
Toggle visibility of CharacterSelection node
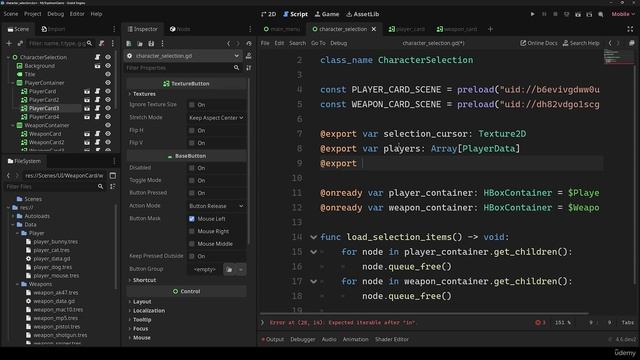tap(108, 57)
